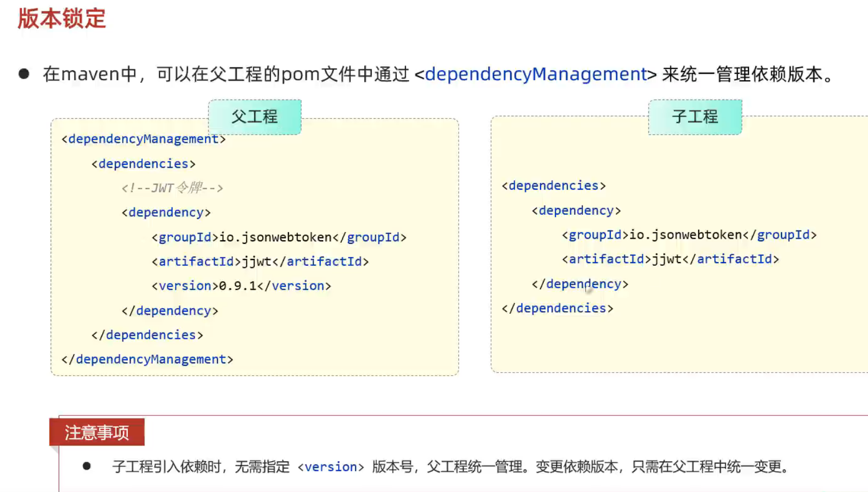The image size is (868, 492).
Task: Click the artifactId jjwt line in the parent project
Action: pyautogui.click(x=260, y=262)
